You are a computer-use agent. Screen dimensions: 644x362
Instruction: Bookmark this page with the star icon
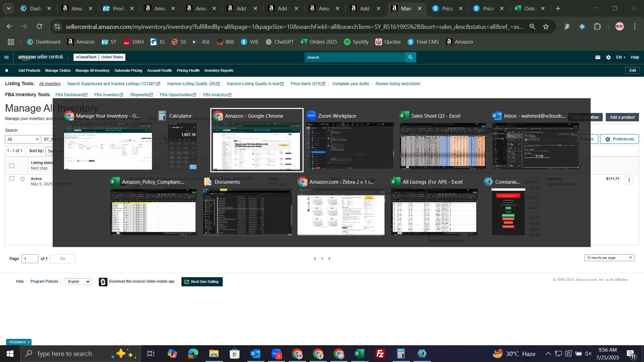[546, 26]
